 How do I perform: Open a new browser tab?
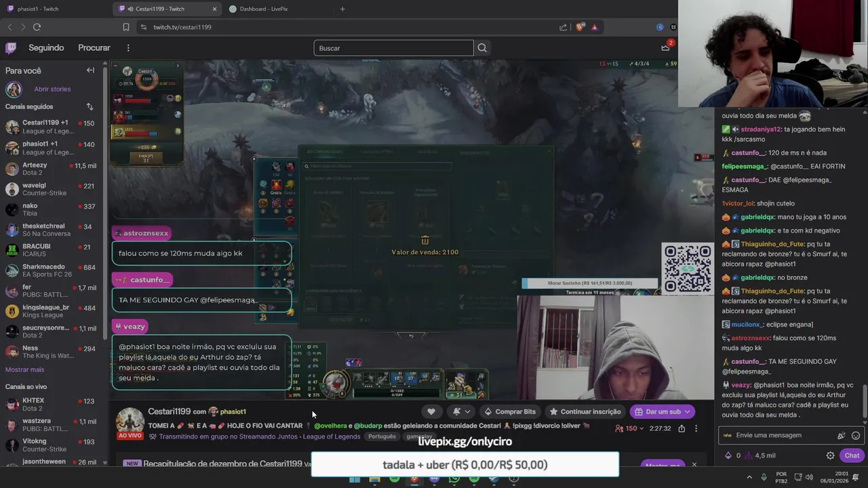tap(342, 9)
